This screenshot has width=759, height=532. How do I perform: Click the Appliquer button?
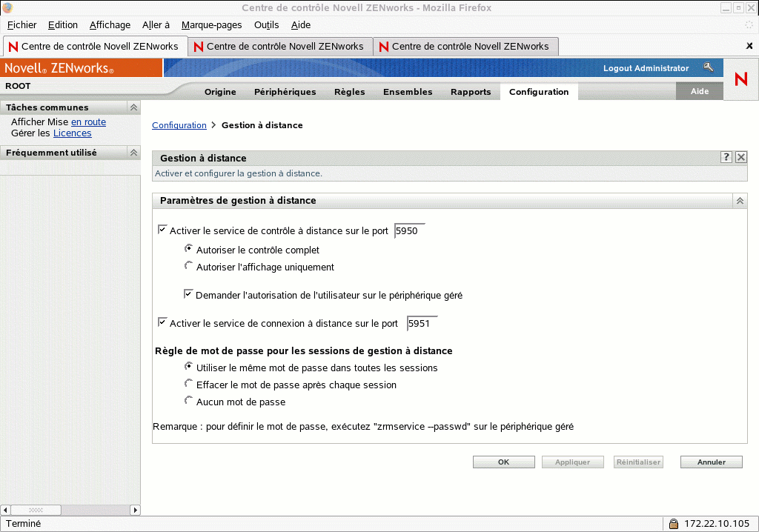pyautogui.click(x=573, y=462)
